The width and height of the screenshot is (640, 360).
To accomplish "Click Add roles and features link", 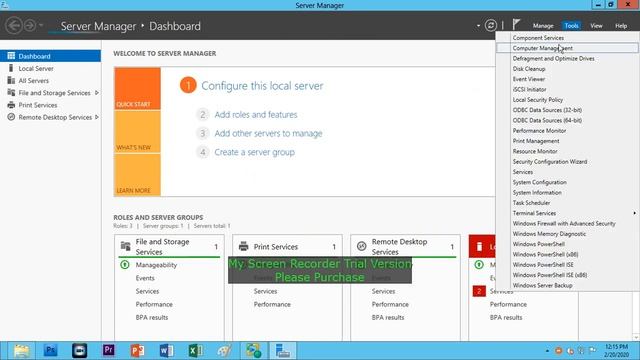I will [256, 115].
